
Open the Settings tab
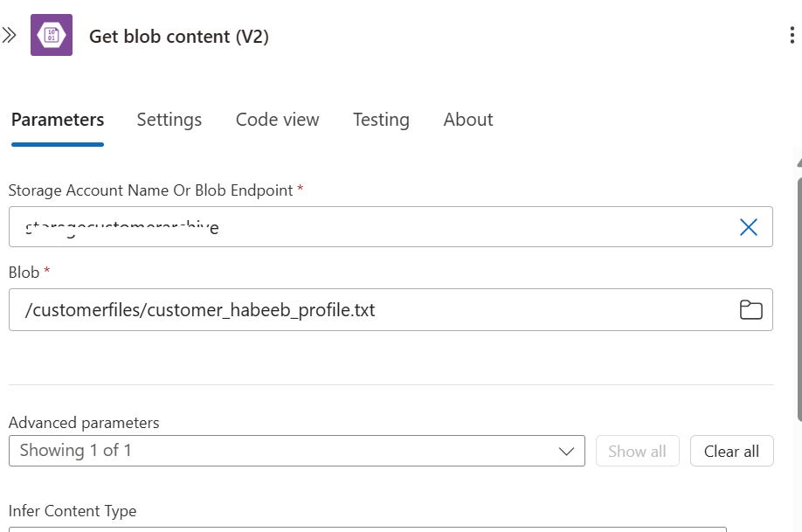[x=169, y=120]
